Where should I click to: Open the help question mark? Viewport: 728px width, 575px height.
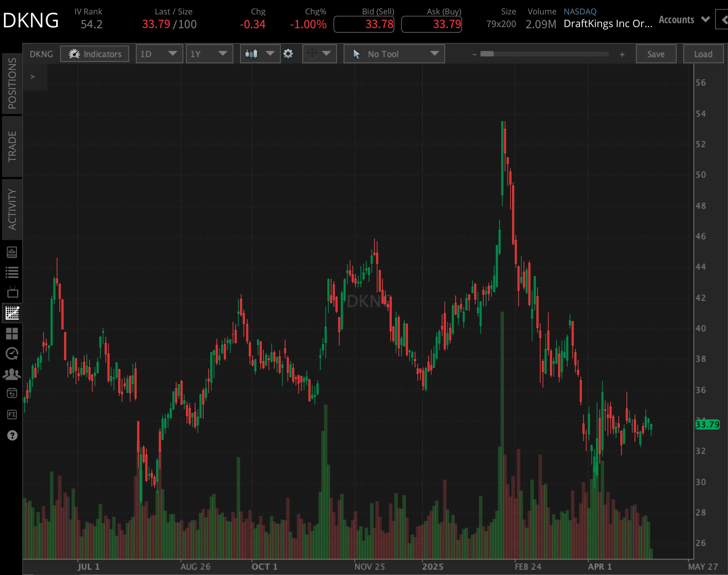tap(12, 435)
